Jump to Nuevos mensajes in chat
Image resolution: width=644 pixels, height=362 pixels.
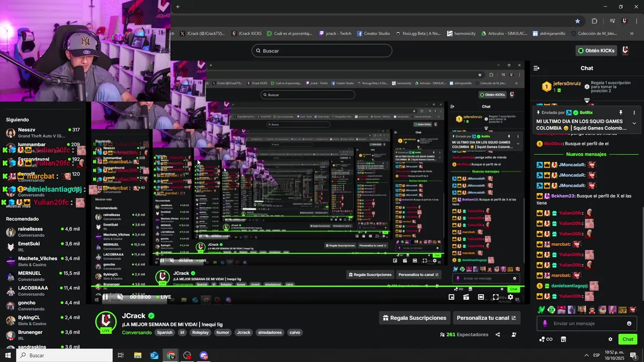pos(586,154)
